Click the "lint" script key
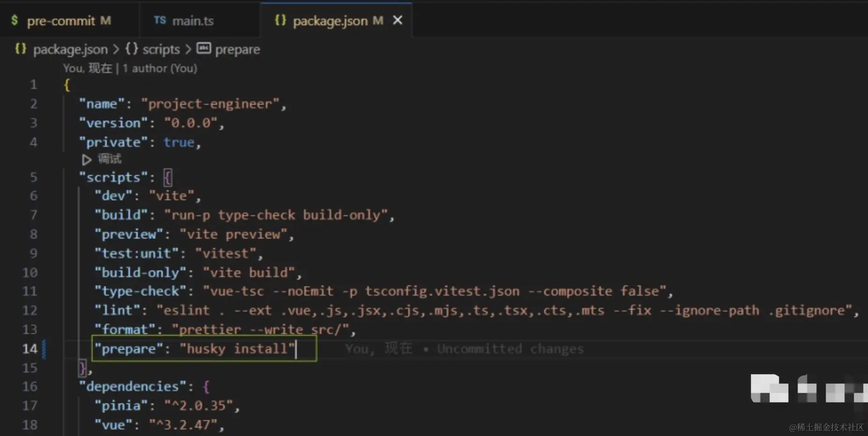Screen dimensions: 868x436 [118, 311]
